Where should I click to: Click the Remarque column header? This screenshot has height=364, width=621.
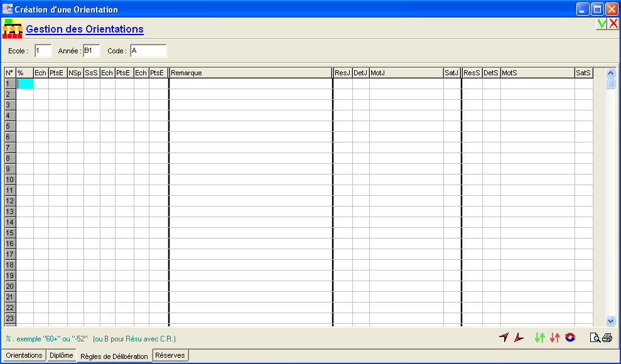click(x=251, y=73)
